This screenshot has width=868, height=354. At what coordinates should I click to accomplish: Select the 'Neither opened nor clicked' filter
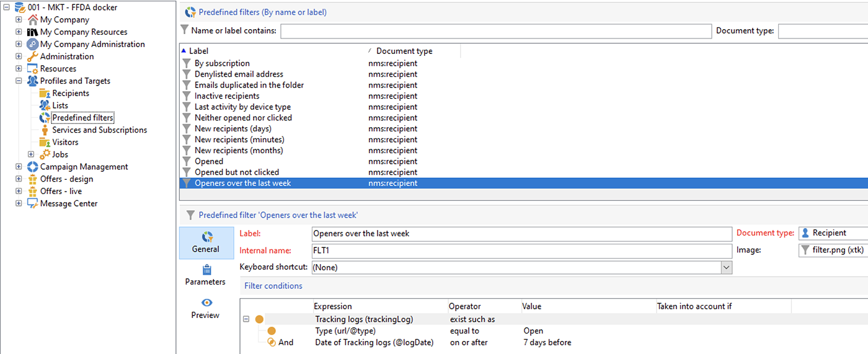243,118
